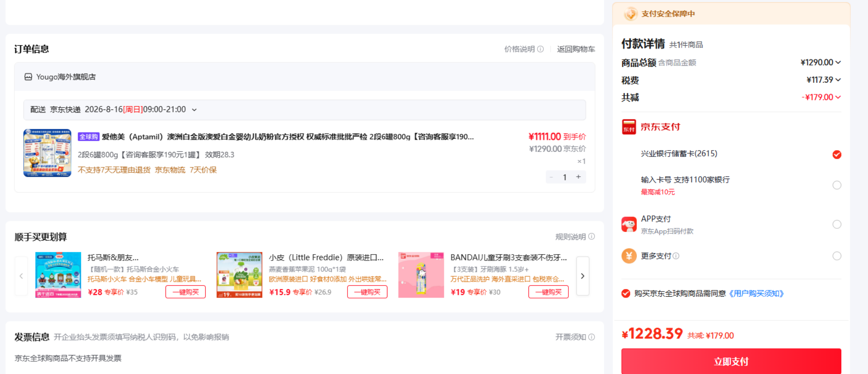Click the 不支持7天无理由退货 notice text
This screenshot has height=374, width=868.
[114, 170]
